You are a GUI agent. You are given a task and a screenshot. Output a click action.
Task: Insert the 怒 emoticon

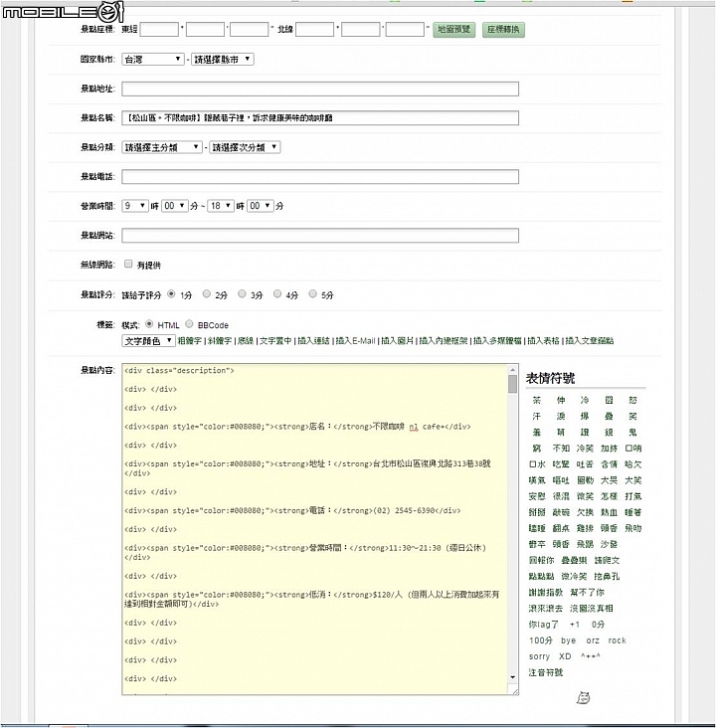pyautogui.click(x=632, y=400)
